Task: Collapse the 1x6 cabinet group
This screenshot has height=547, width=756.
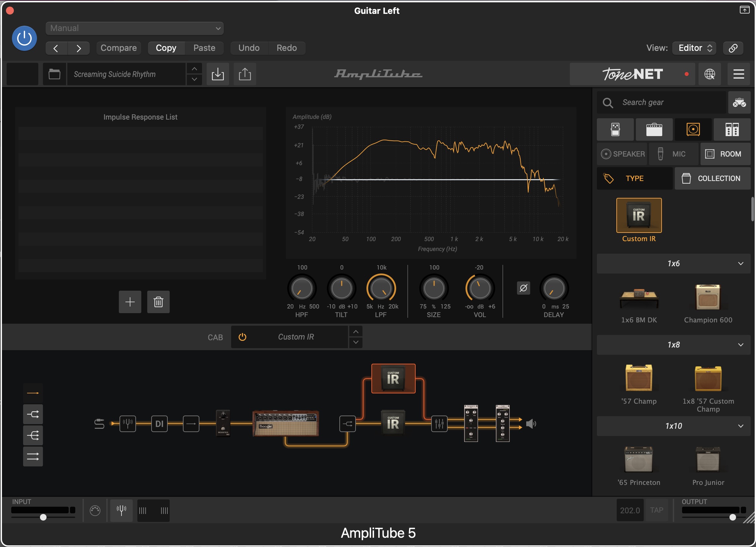Action: [673, 264]
